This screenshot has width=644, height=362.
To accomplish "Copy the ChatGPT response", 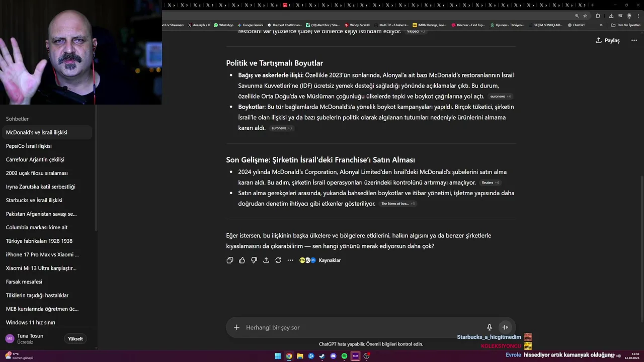I will 230,260.
